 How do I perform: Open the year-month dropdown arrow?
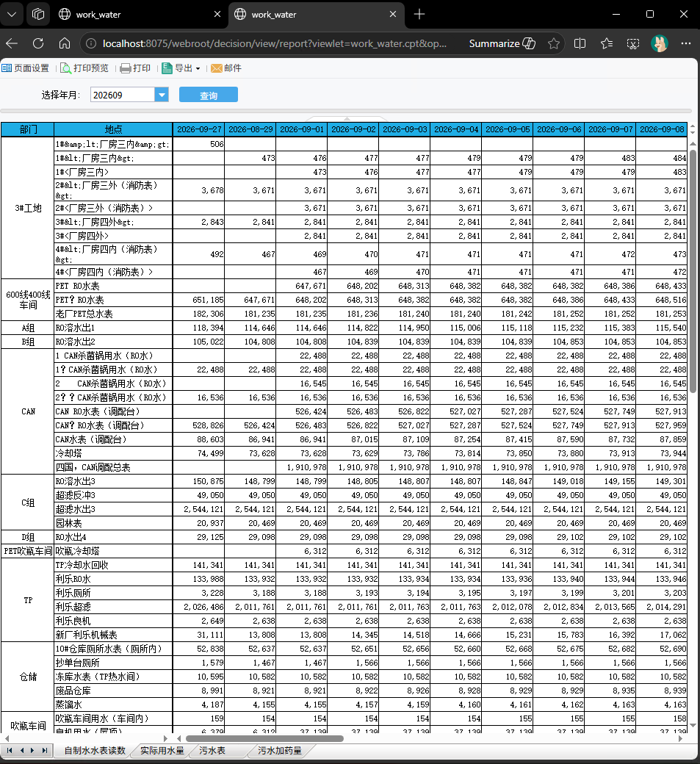(x=162, y=95)
